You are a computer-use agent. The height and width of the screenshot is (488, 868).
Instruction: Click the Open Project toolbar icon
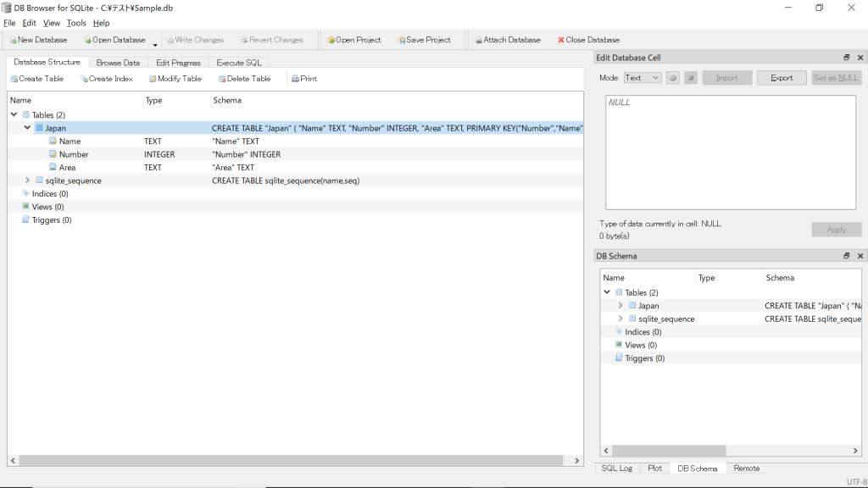coord(331,40)
